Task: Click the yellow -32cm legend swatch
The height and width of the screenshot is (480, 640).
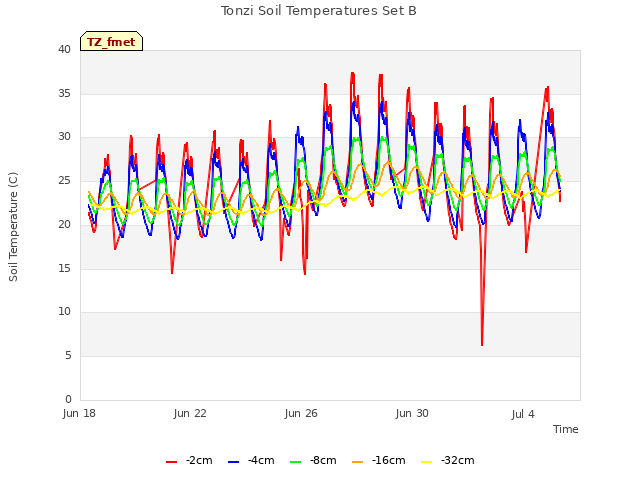Action: 427,462
